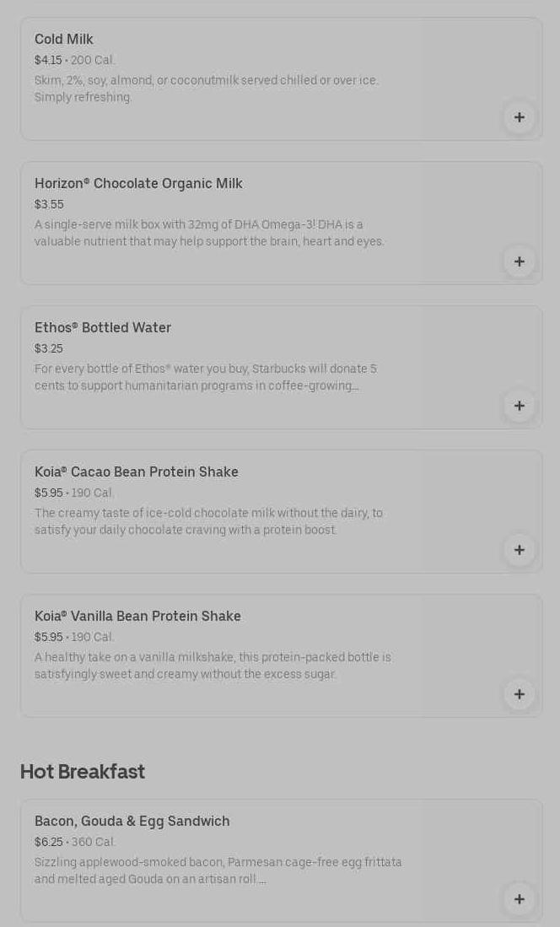Screen dimensions: 560x927
Task: Select Koia Vanilla Bean Protein Shake title
Action: pyautogui.click(x=137, y=617)
